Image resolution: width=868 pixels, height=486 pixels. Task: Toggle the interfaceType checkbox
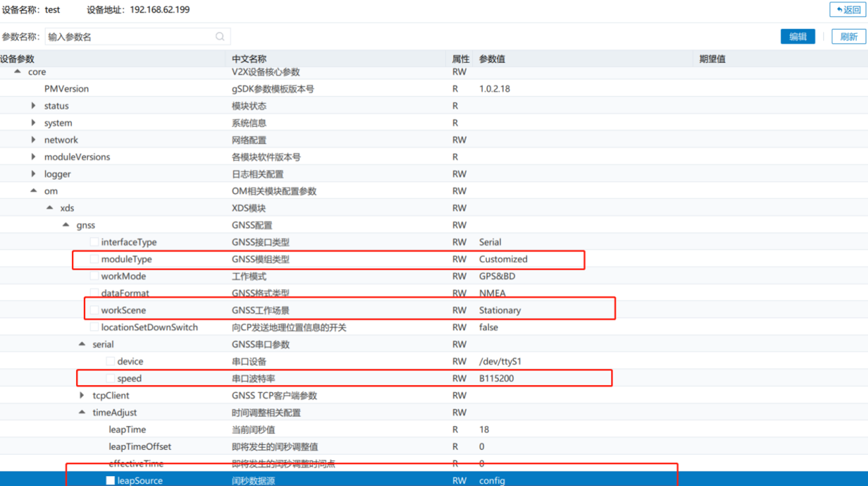[x=94, y=242]
